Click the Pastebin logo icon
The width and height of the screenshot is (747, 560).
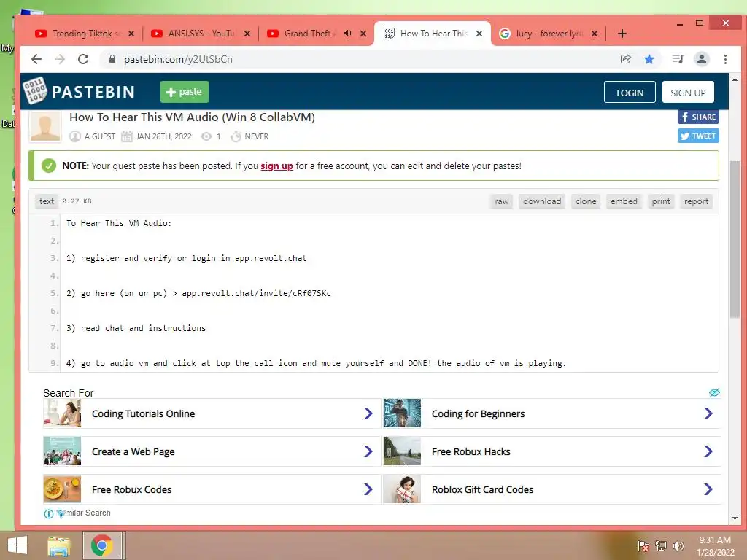[x=35, y=90]
